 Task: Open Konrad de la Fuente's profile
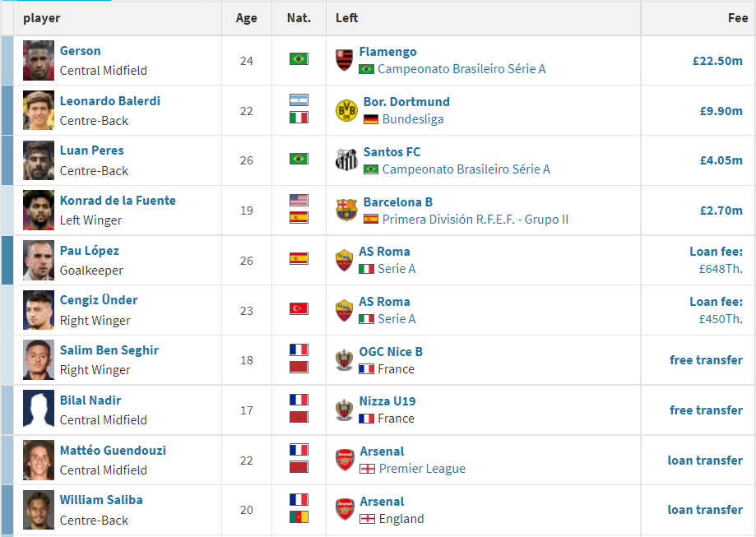[118, 201]
